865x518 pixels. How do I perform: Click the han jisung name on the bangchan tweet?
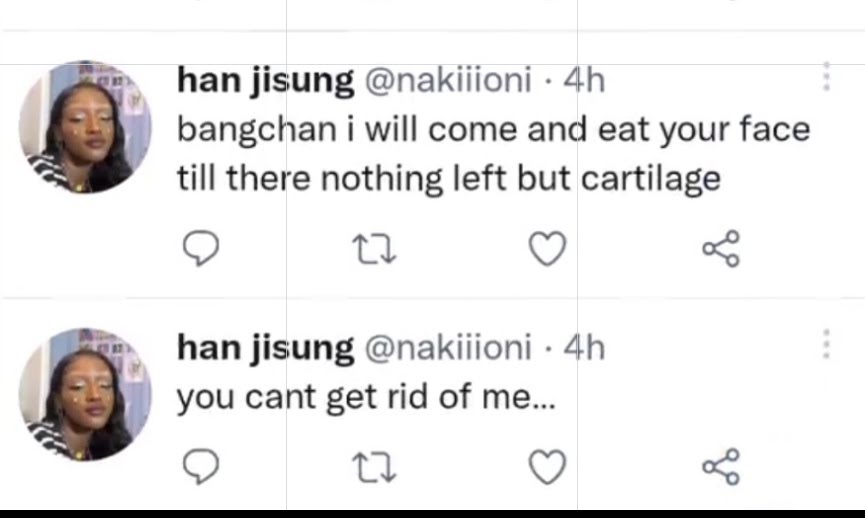265,81
